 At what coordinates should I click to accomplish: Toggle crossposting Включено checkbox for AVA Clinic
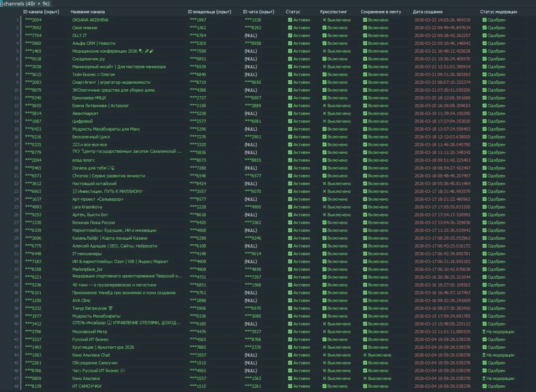(325, 300)
